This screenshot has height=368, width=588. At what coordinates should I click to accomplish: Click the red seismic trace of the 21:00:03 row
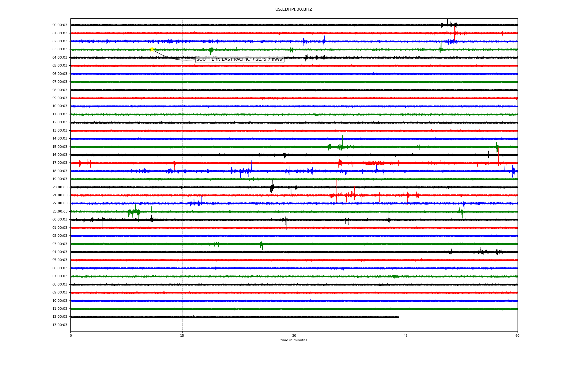(294, 195)
